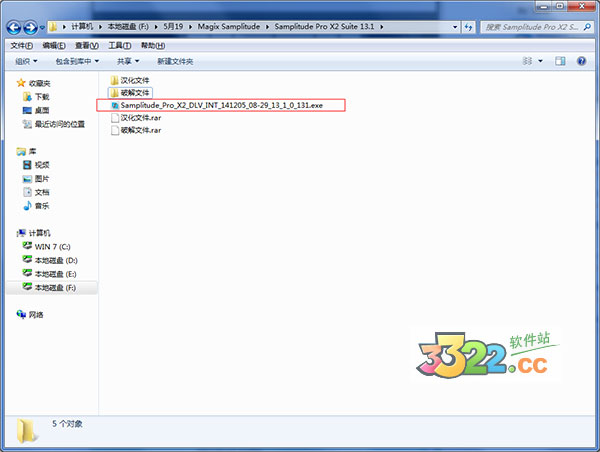Open the 帮助(H) menu
The width and height of the screenshot is (600, 452).
coord(153,46)
